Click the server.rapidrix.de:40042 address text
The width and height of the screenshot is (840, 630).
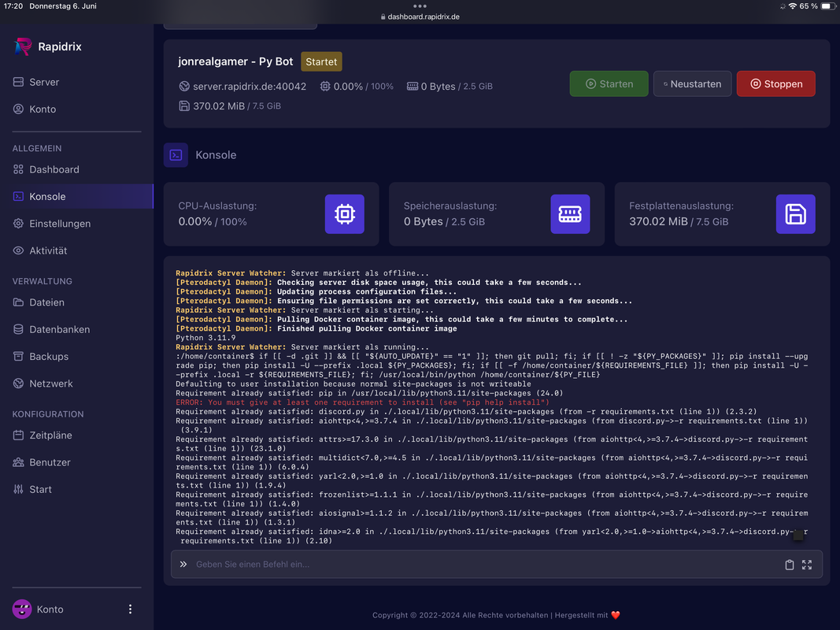pos(250,87)
